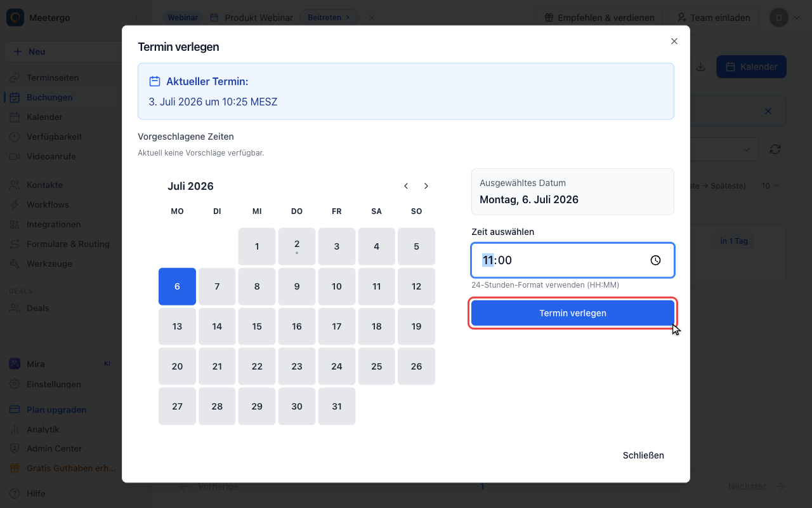Go to next month in calendar

pos(426,186)
